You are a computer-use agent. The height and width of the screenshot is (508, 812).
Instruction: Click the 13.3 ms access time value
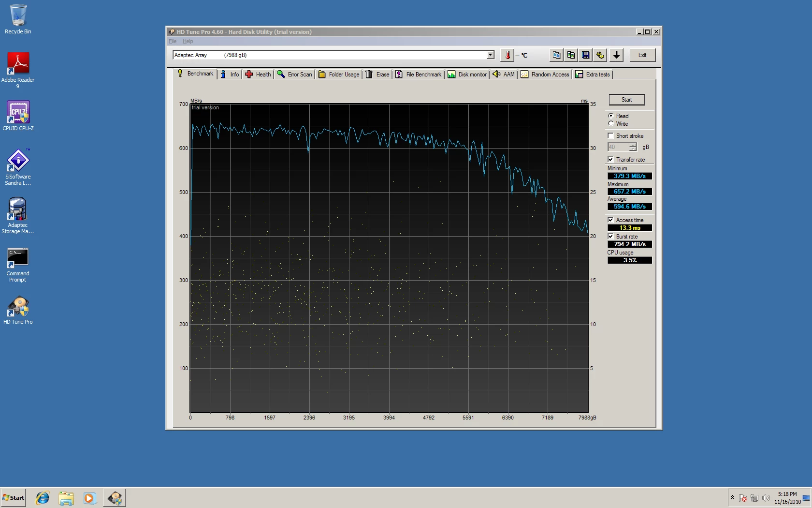[630, 228]
